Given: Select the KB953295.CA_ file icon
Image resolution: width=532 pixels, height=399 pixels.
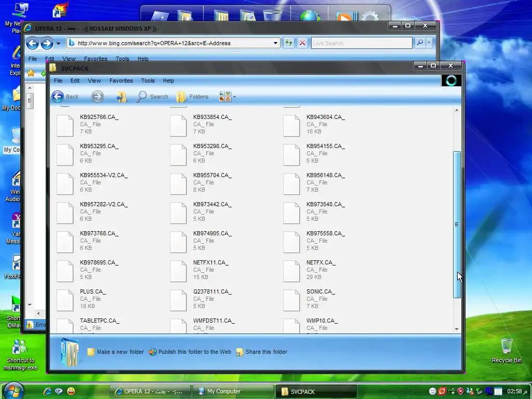Looking at the screenshot, I should (x=65, y=155).
